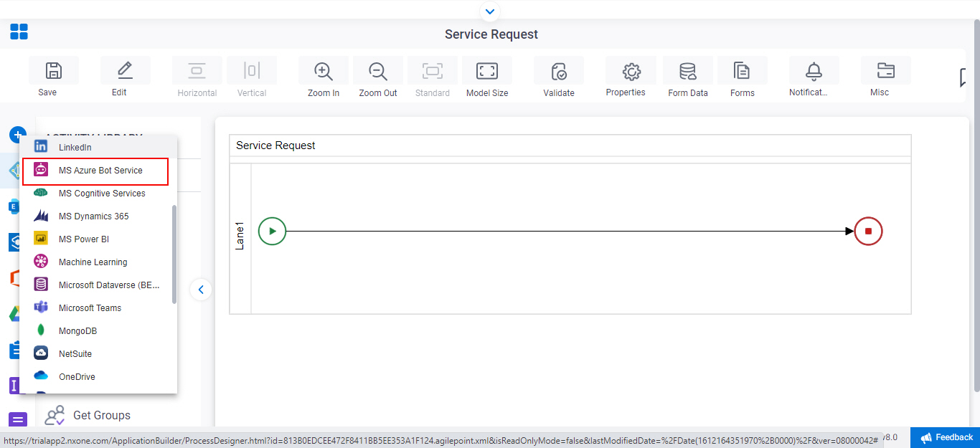Click the Office sidebar icon
Screen dimensions: 980x448
pos(14,278)
